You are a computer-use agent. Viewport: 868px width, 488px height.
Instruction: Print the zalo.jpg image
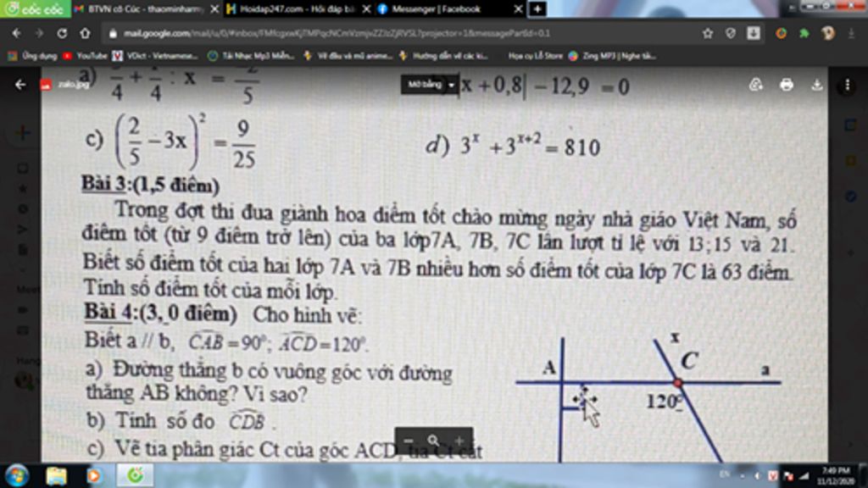coord(786,85)
